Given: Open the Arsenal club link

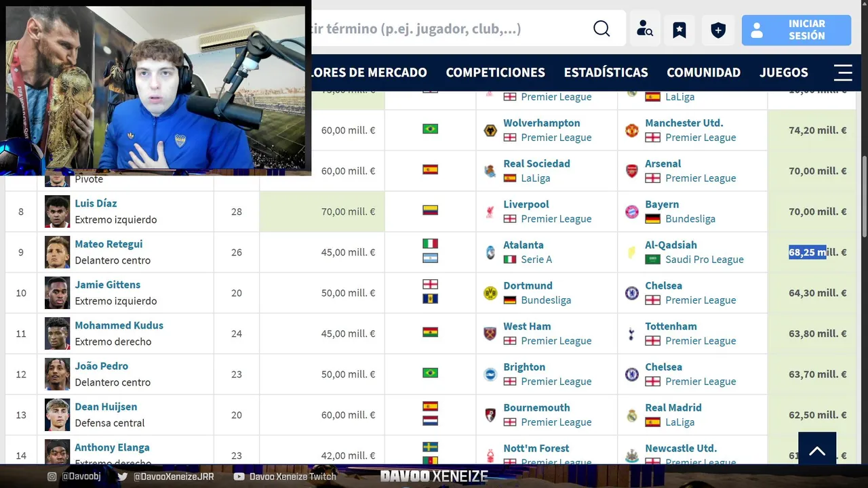Looking at the screenshot, I should coord(663,163).
